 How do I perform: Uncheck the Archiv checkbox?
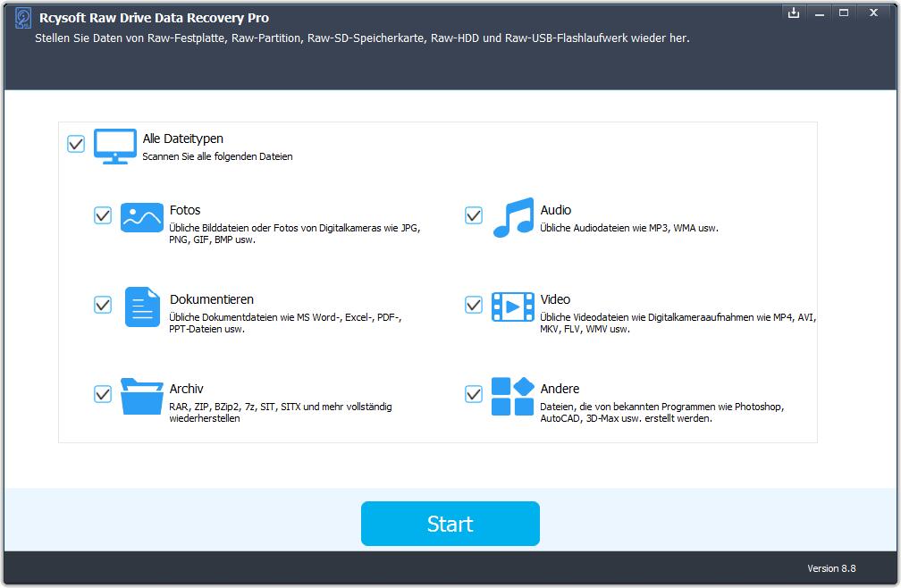point(103,394)
